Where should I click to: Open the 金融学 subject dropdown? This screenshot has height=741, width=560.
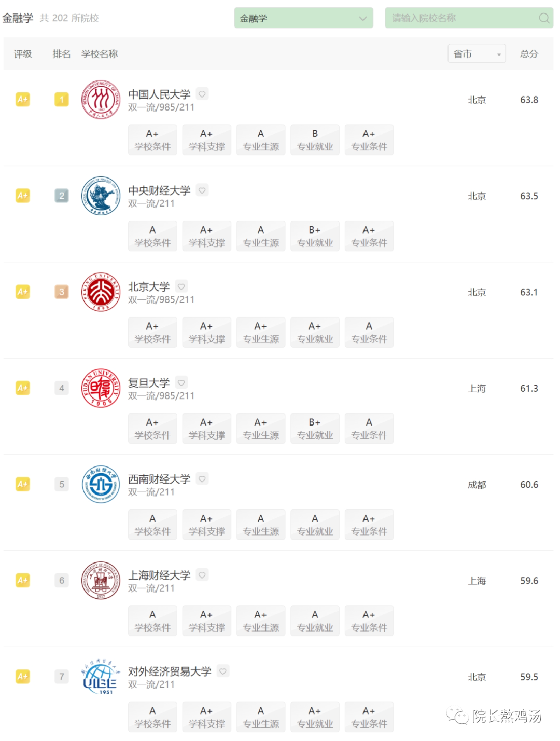coord(303,18)
